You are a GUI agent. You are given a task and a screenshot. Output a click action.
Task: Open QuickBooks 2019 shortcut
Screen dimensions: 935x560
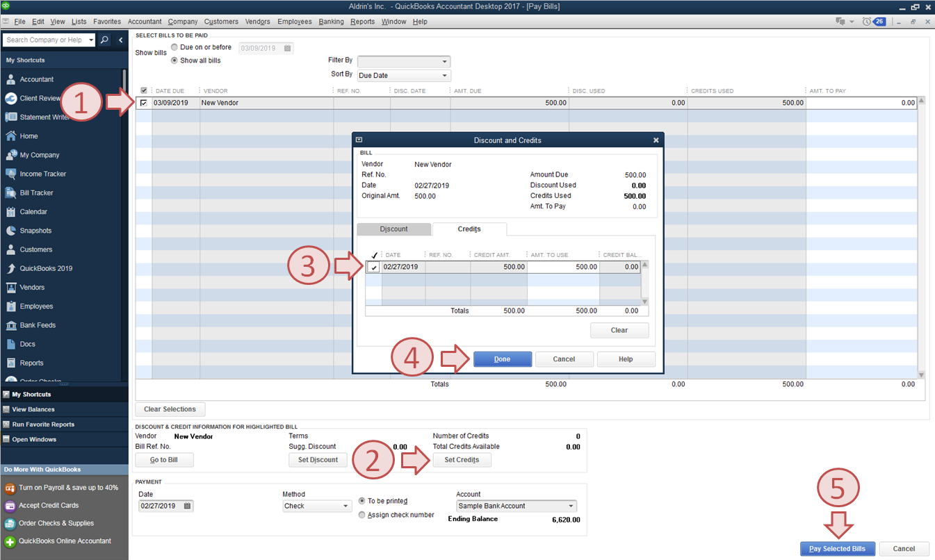(x=46, y=268)
